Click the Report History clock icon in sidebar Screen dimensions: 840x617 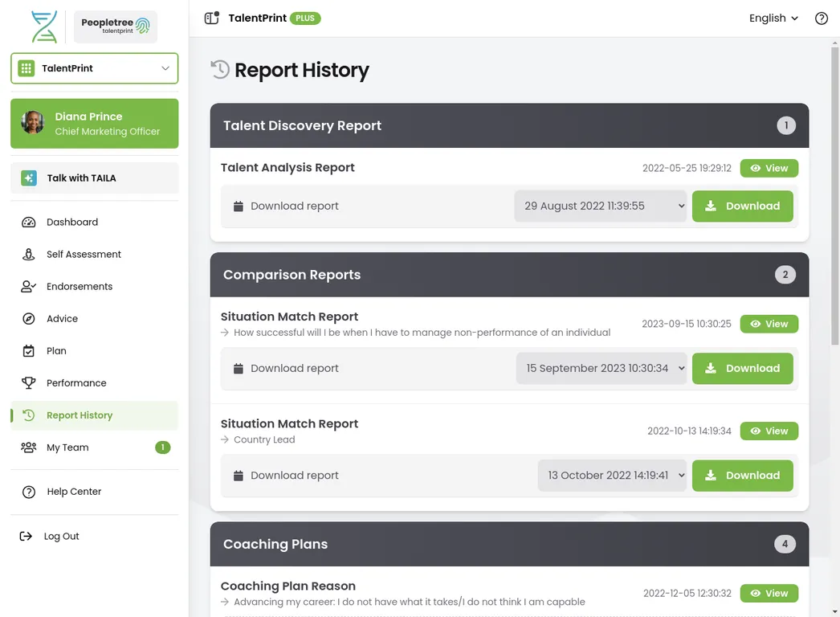(28, 415)
